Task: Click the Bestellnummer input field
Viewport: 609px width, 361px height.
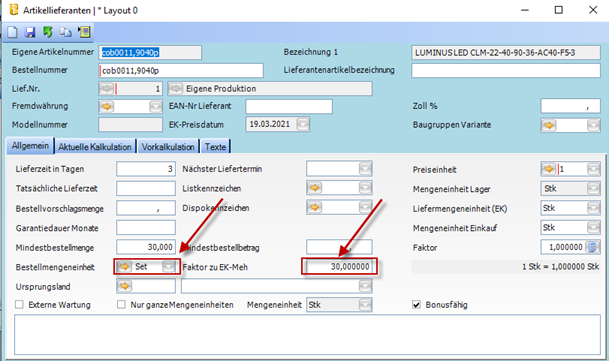Action: pyautogui.click(x=181, y=71)
